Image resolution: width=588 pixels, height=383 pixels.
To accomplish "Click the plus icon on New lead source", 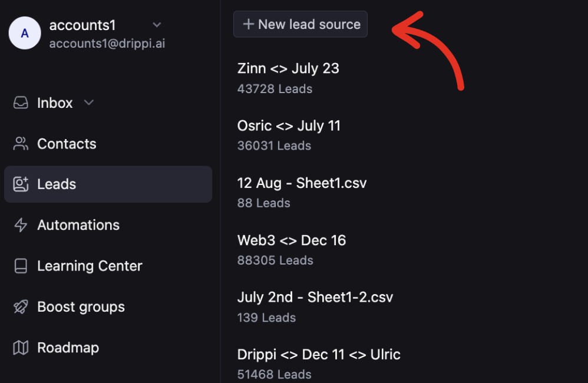I will (x=248, y=24).
